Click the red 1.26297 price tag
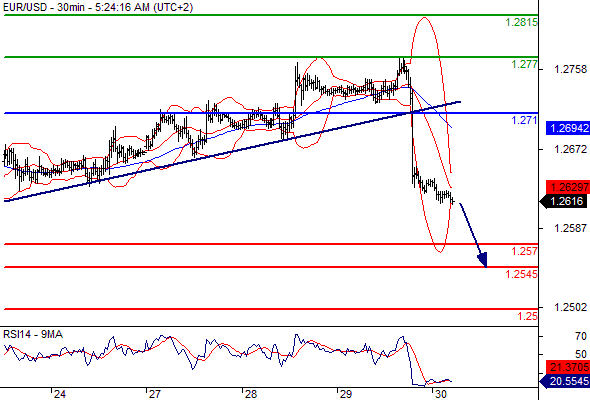The width and height of the screenshot is (590, 400). pyautogui.click(x=568, y=187)
